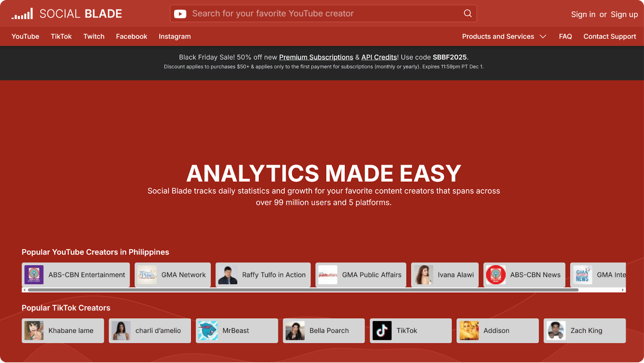Click the ABS-CBN Entertainment channel logo
The height and width of the screenshot is (363, 644).
pyautogui.click(x=34, y=275)
